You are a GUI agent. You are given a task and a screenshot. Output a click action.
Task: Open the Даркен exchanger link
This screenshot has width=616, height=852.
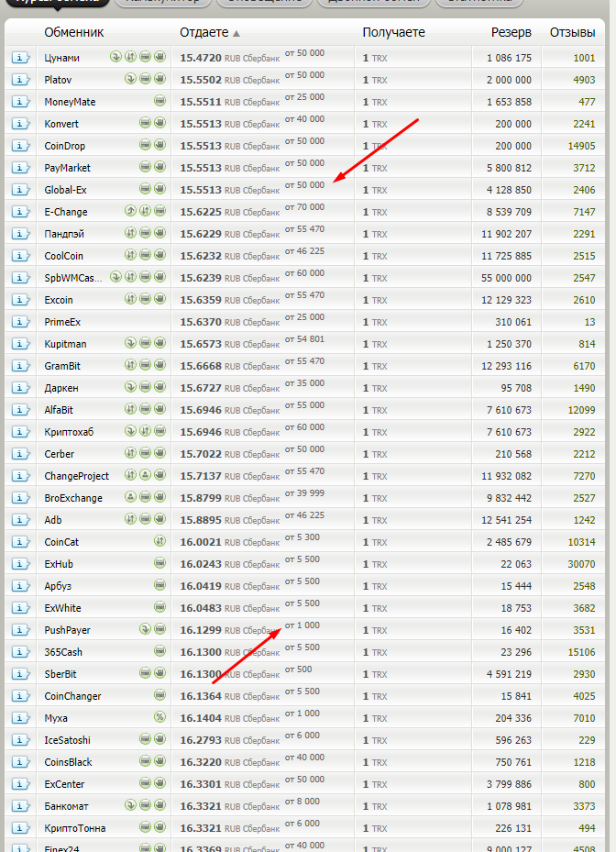(61, 388)
